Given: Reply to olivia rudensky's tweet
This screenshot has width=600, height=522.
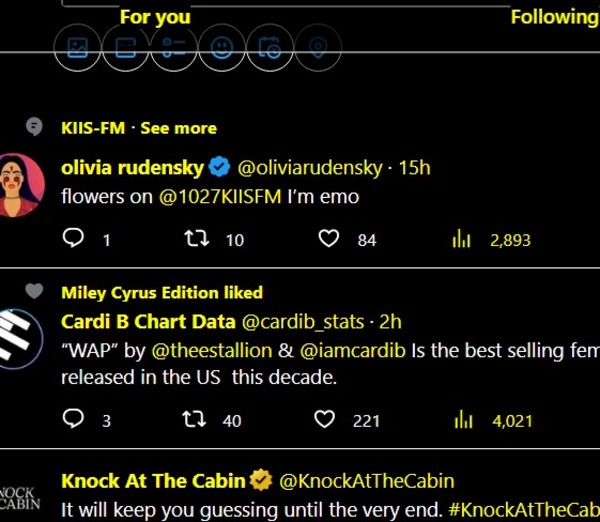Looking at the screenshot, I should tap(74, 239).
